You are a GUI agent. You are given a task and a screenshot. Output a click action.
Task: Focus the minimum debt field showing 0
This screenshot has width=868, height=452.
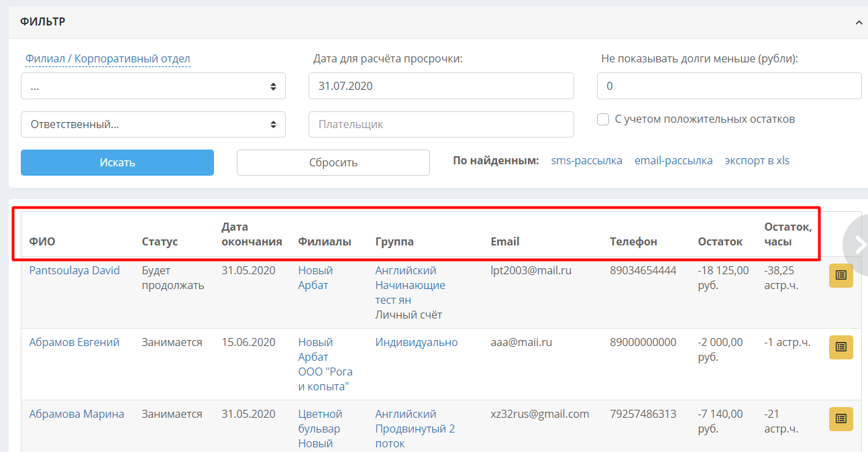coord(729,86)
